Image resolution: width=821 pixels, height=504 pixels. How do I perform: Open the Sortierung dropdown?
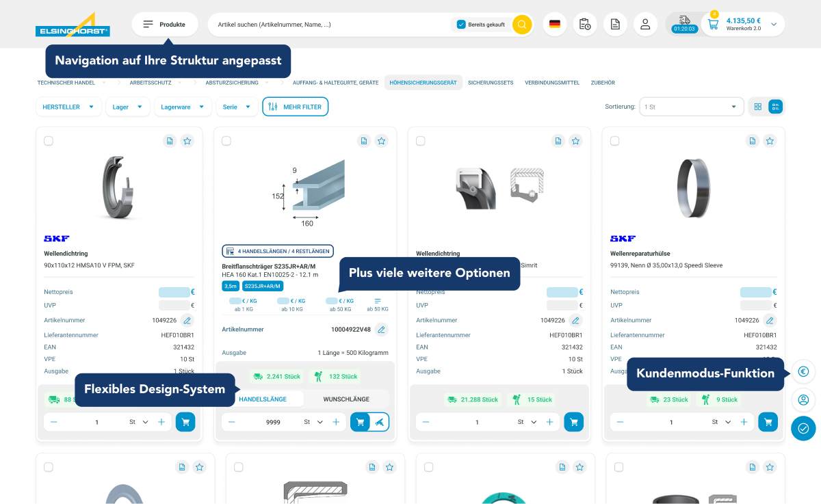692,107
